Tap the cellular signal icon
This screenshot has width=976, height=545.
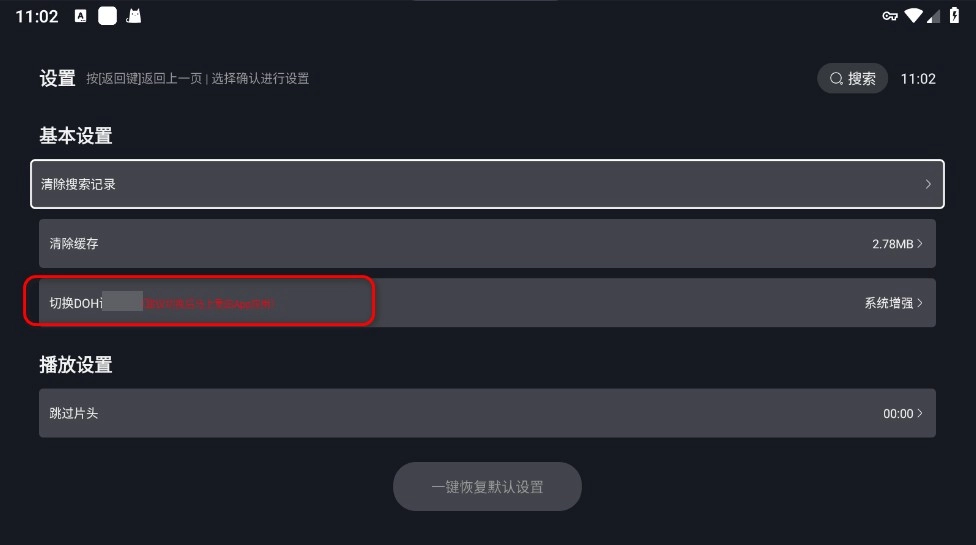click(934, 16)
